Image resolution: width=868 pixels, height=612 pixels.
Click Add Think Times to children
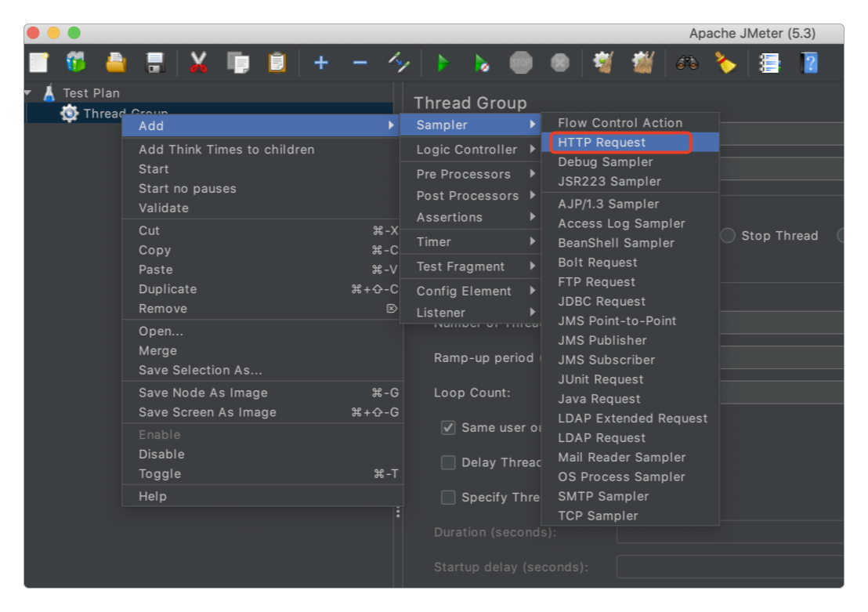262,150
